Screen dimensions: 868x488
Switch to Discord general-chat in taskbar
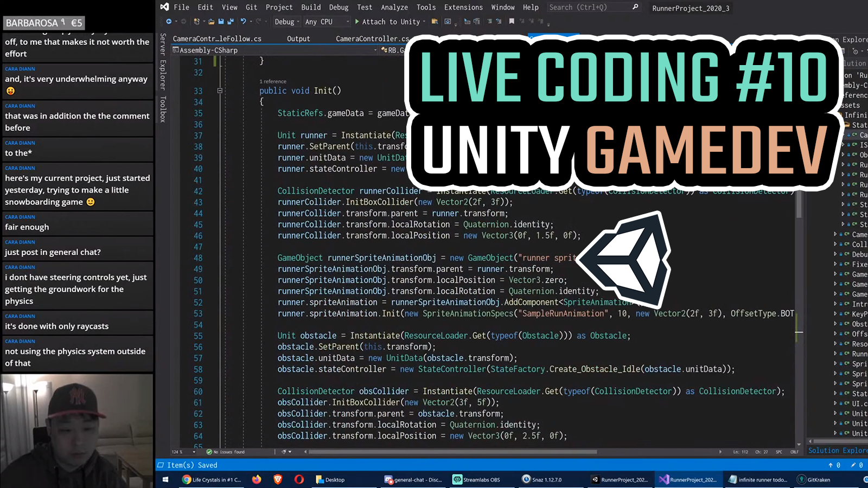click(413, 480)
